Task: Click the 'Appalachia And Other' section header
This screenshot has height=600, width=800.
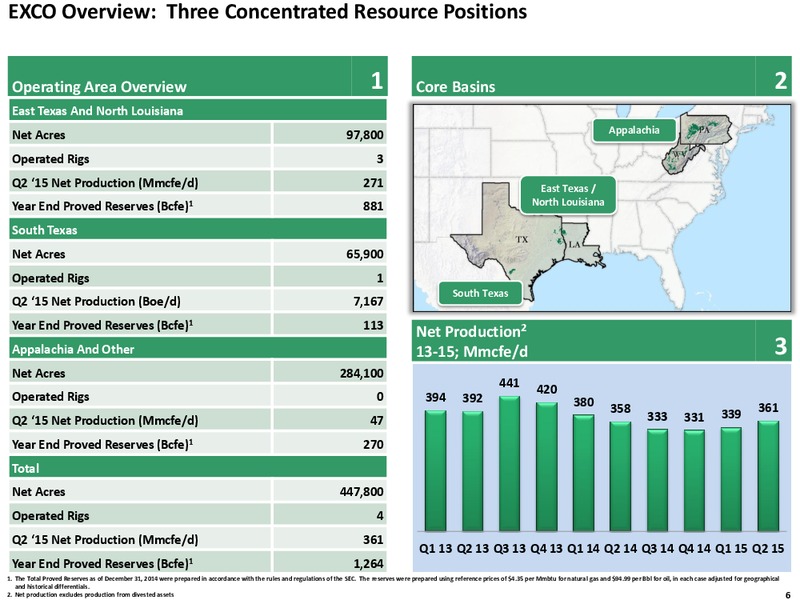Action: (x=197, y=349)
